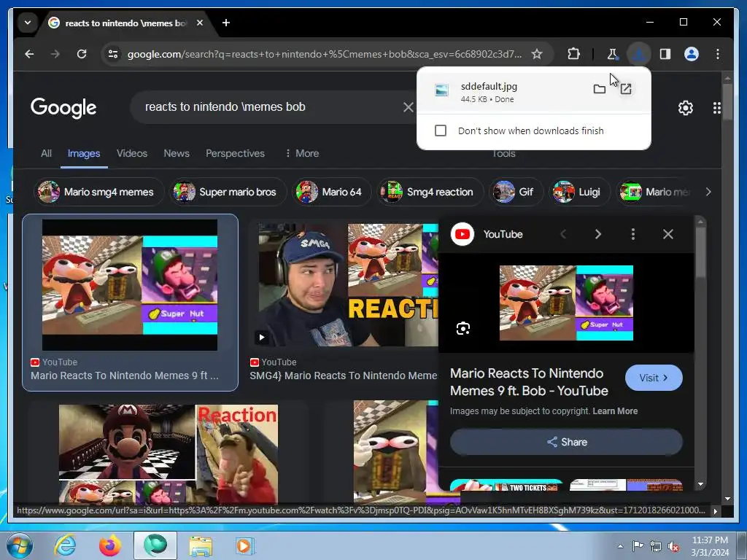This screenshot has width=747, height=560.
Task: Toggle the side panel icon
Action: click(665, 54)
